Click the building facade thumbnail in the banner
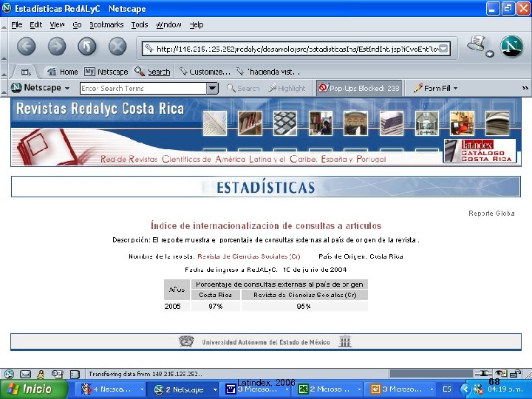The height and width of the screenshot is (399, 532). coord(355,123)
